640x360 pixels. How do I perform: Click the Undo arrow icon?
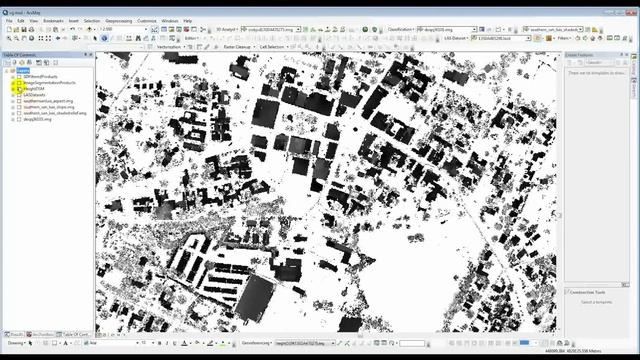click(x=72, y=29)
